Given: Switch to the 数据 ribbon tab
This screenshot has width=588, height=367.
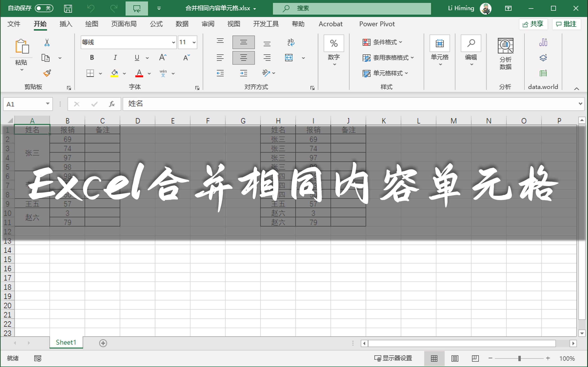Looking at the screenshot, I should tap(182, 24).
